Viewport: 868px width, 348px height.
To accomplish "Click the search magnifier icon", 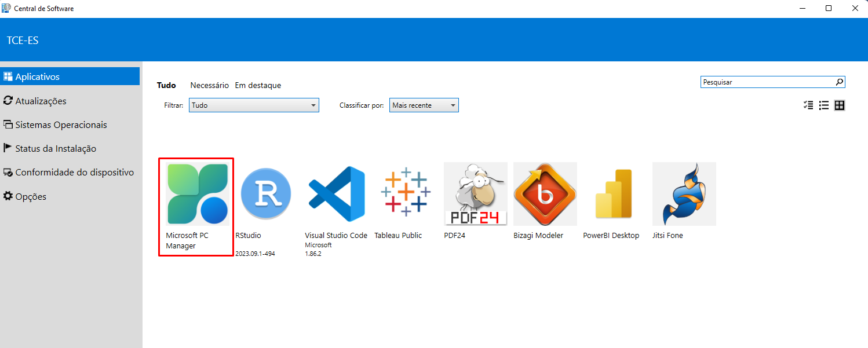I will point(839,82).
